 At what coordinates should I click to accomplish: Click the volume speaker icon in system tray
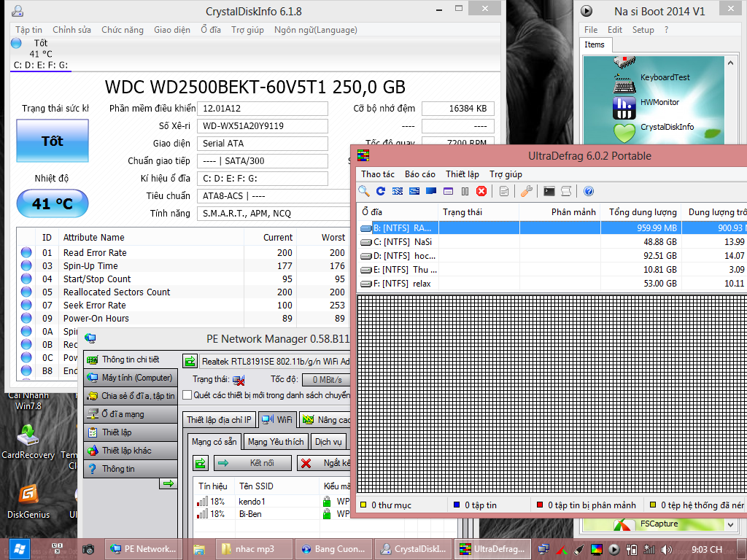pyautogui.click(x=667, y=550)
